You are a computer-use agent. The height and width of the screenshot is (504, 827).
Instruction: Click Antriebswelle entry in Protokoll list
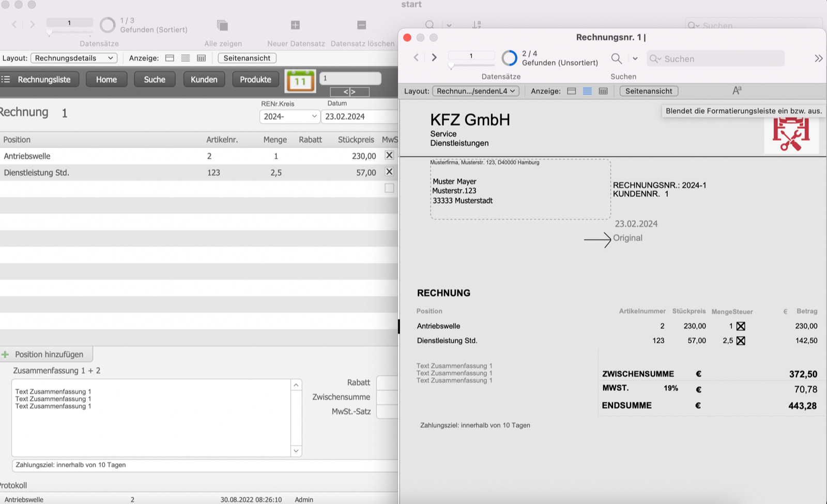pos(24,499)
